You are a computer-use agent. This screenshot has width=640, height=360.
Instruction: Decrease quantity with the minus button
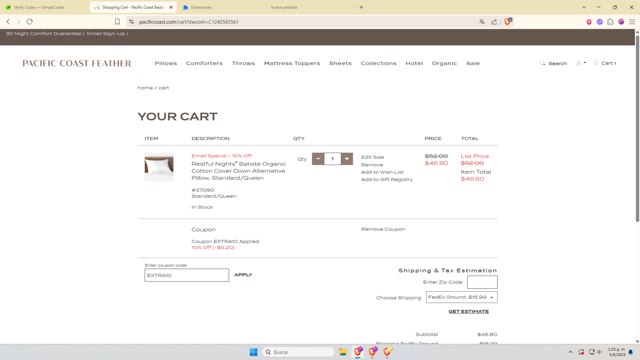point(318,158)
